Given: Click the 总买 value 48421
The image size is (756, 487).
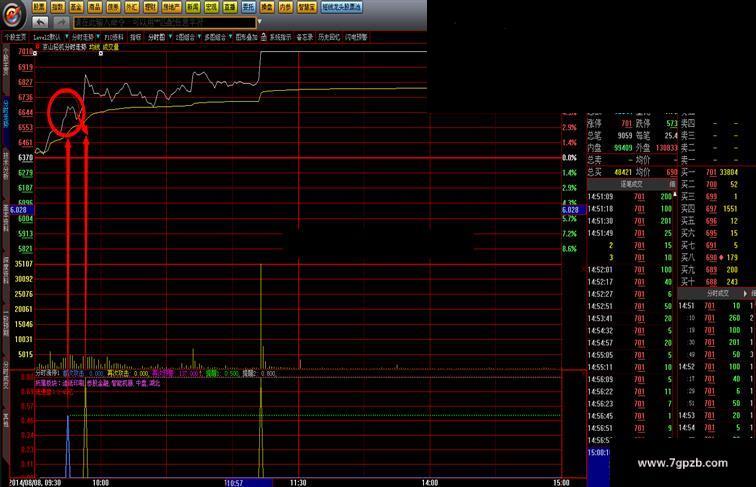Looking at the screenshot, I should pyautogui.click(x=623, y=172).
